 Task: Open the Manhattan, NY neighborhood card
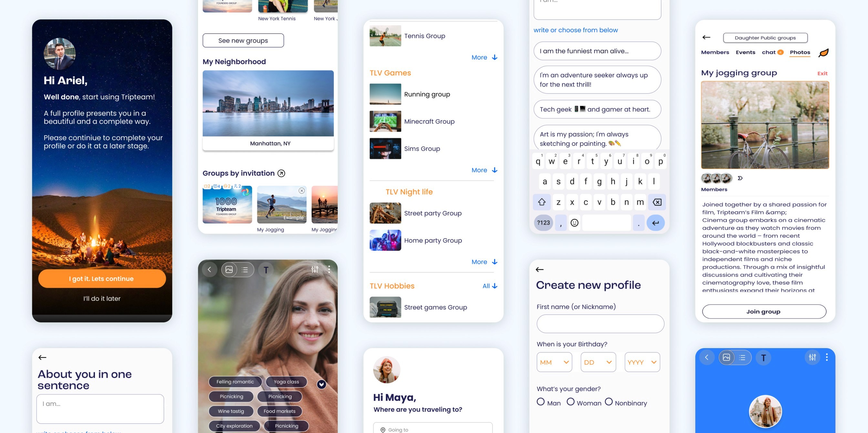(x=268, y=110)
